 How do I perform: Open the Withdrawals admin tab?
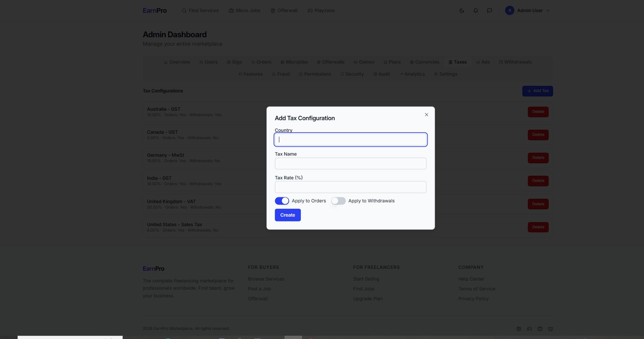pos(515,62)
